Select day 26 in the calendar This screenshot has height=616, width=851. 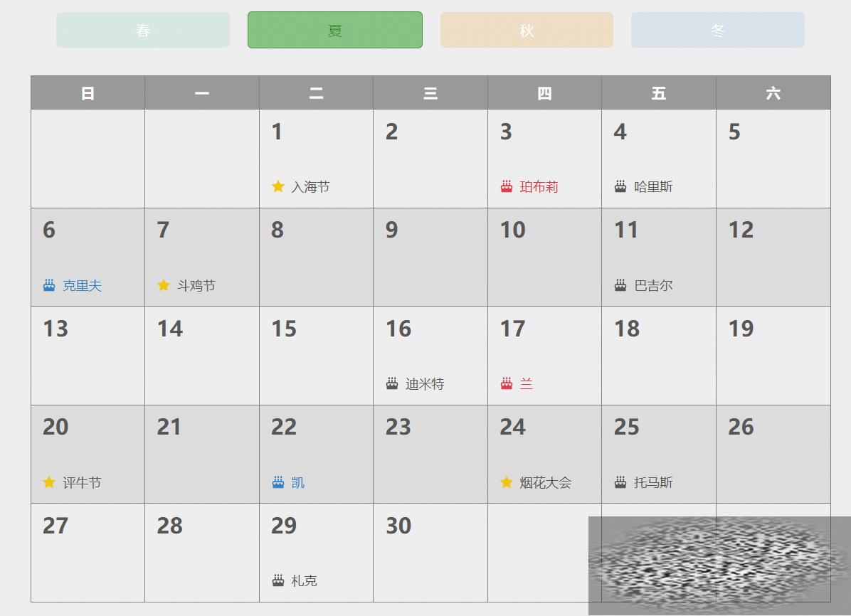tap(773, 455)
